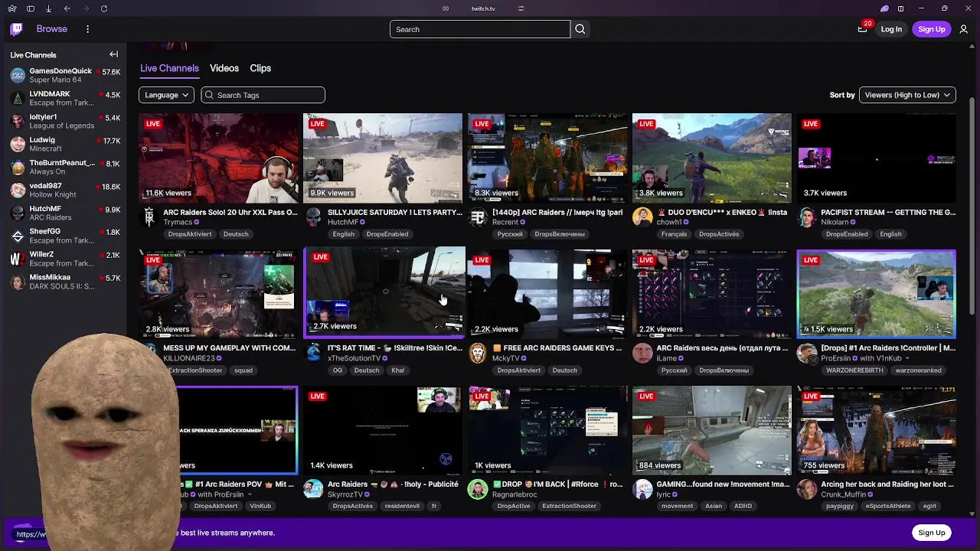Open the split view icon in title bar
The image size is (980, 551).
pos(900,8)
